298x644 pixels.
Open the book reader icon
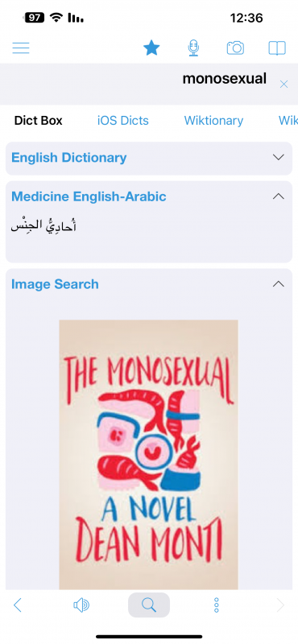click(x=277, y=48)
